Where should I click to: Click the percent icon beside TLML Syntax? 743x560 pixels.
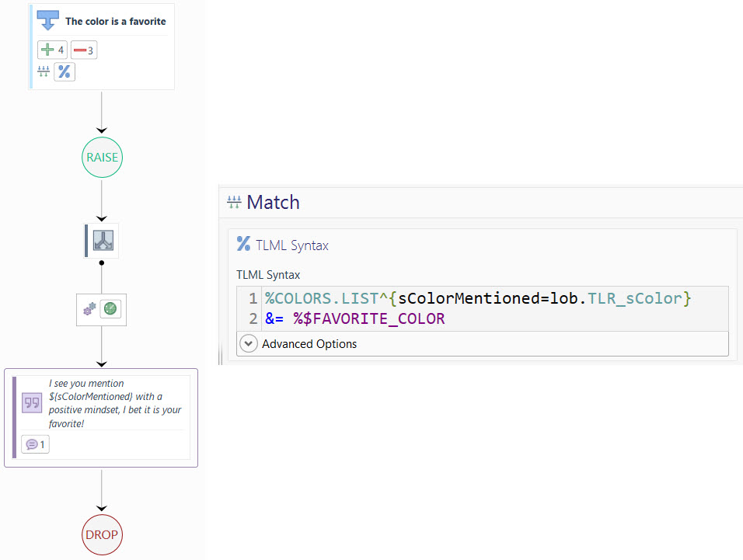click(x=243, y=244)
